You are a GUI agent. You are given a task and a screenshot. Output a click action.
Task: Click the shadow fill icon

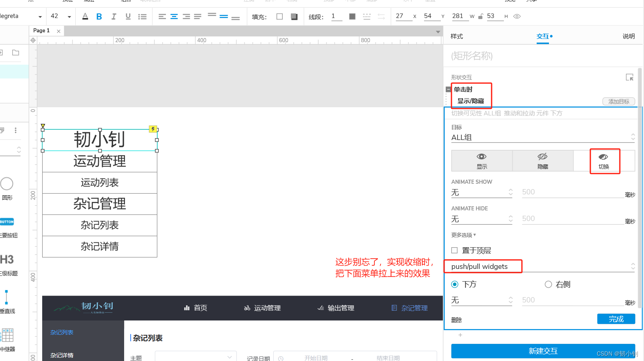[294, 16]
